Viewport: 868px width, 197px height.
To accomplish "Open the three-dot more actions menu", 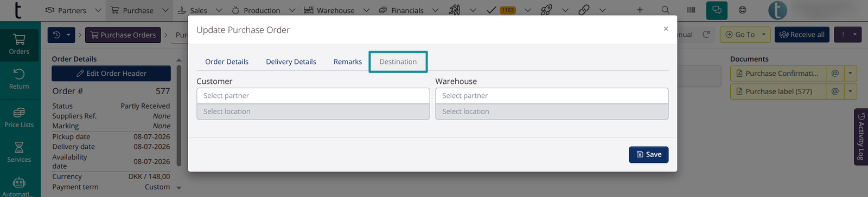I will [x=848, y=35].
